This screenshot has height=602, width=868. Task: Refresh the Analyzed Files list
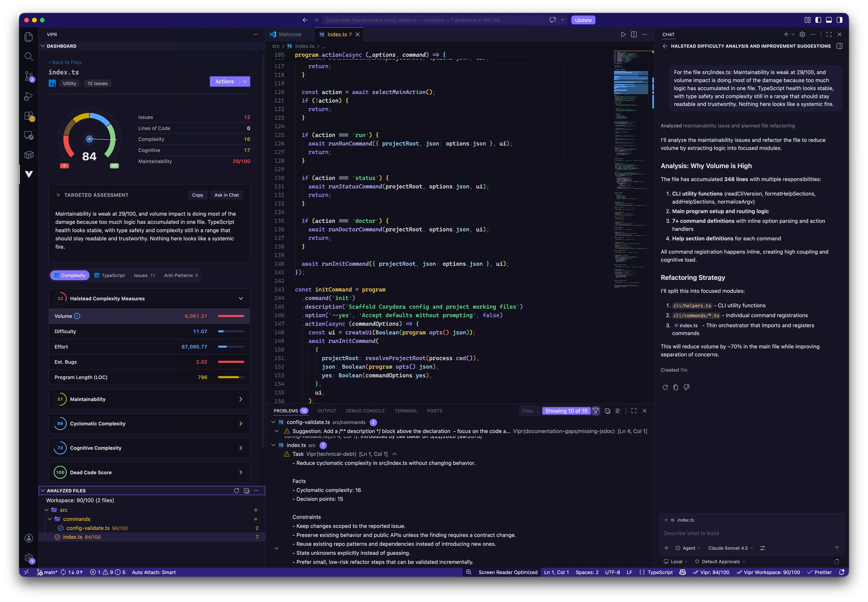tap(236, 490)
